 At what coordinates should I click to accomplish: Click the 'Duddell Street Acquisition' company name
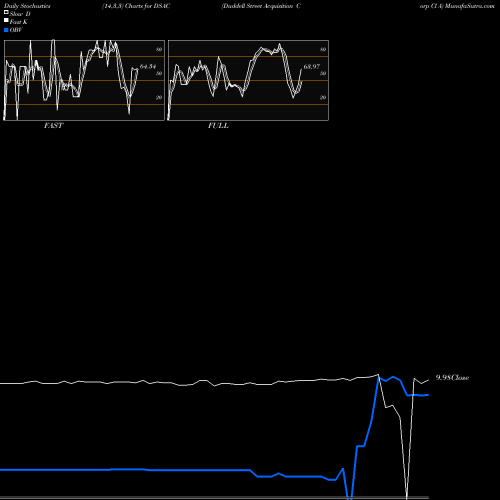tap(258, 6)
